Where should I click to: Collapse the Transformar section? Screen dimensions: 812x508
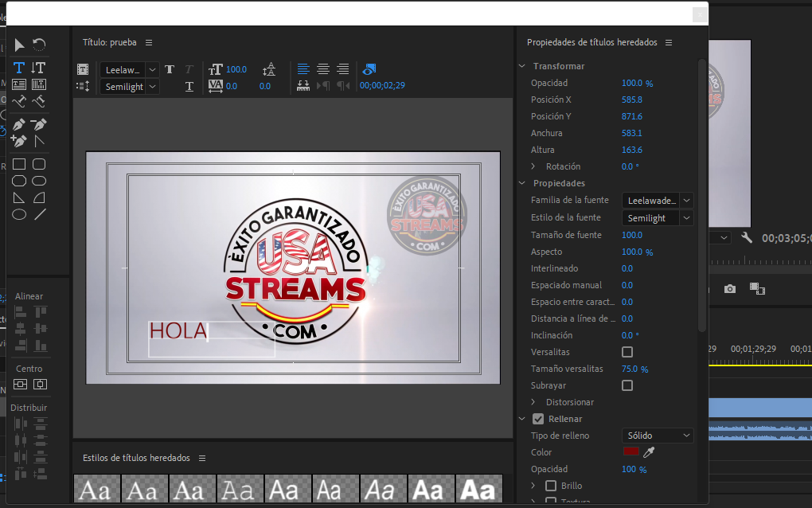pyautogui.click(x=522, y=66)
